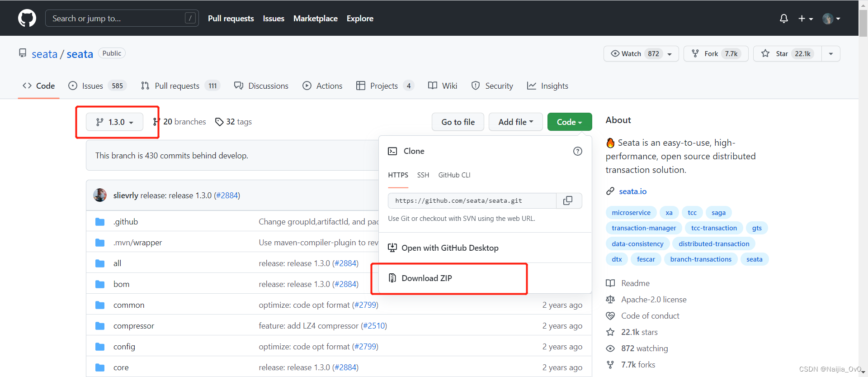
Task: Open the seata repository name link
Action: (80, 54)
